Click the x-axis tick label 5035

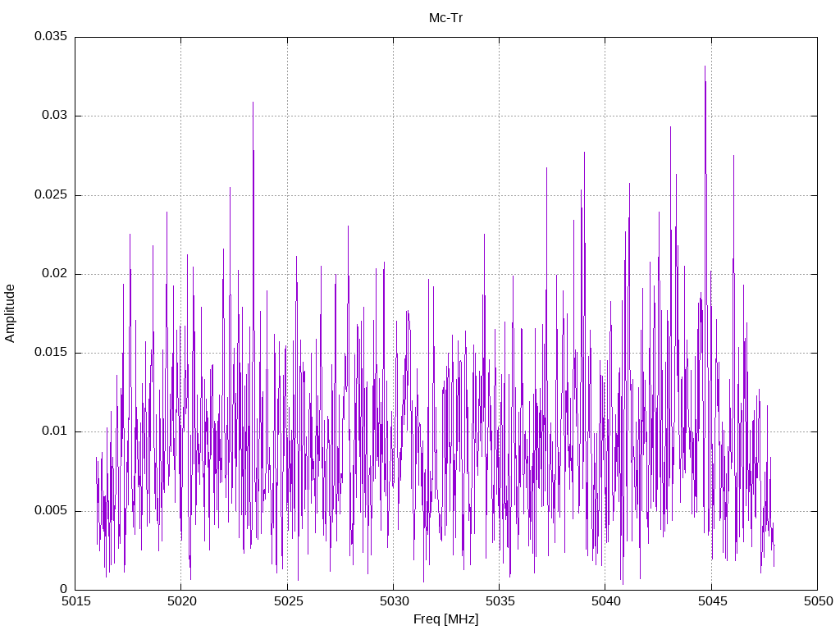[500, 601]
